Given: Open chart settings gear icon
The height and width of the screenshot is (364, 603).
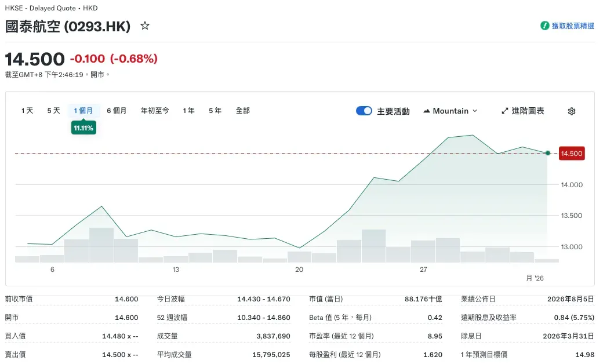Looking at the screenshot, I should tap(572, 111).
